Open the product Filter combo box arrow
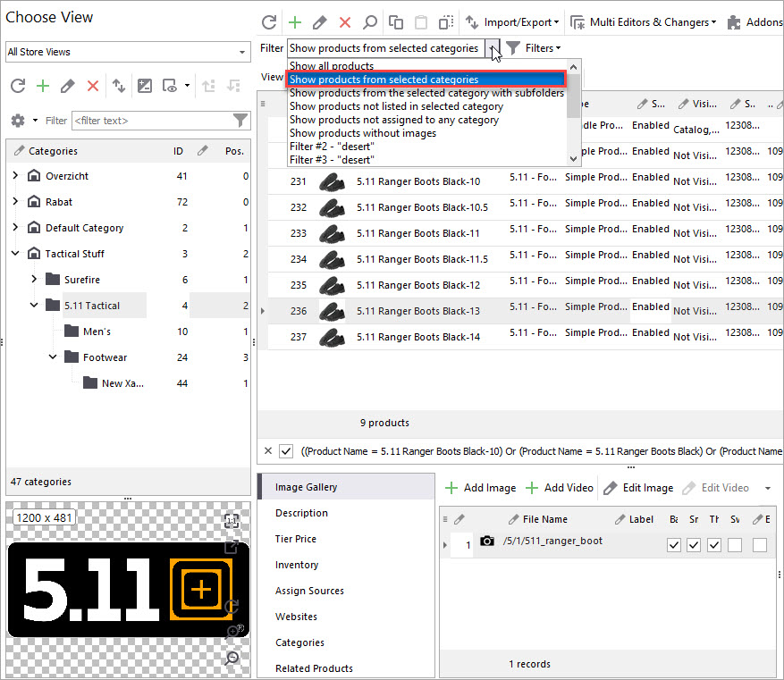 point(493,48)
